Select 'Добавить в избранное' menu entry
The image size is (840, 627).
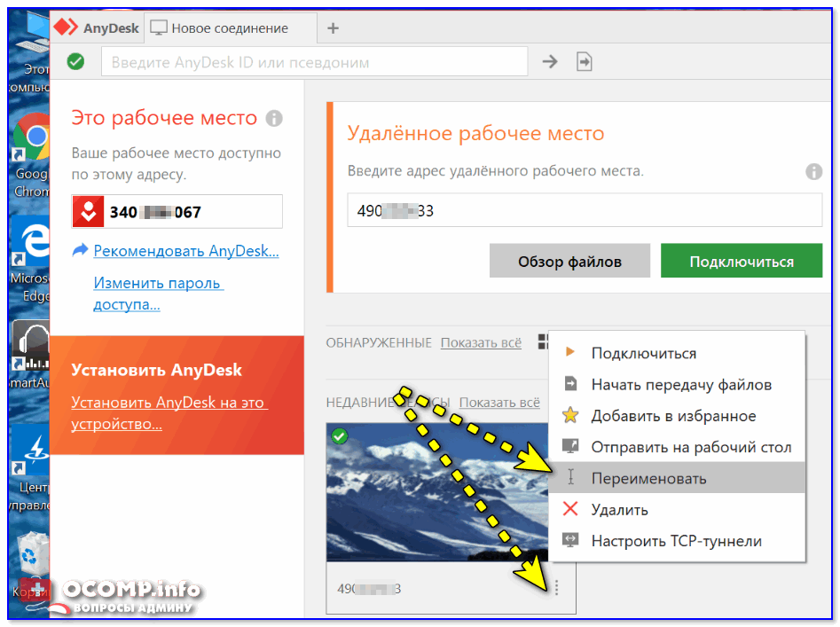[673, 416]
